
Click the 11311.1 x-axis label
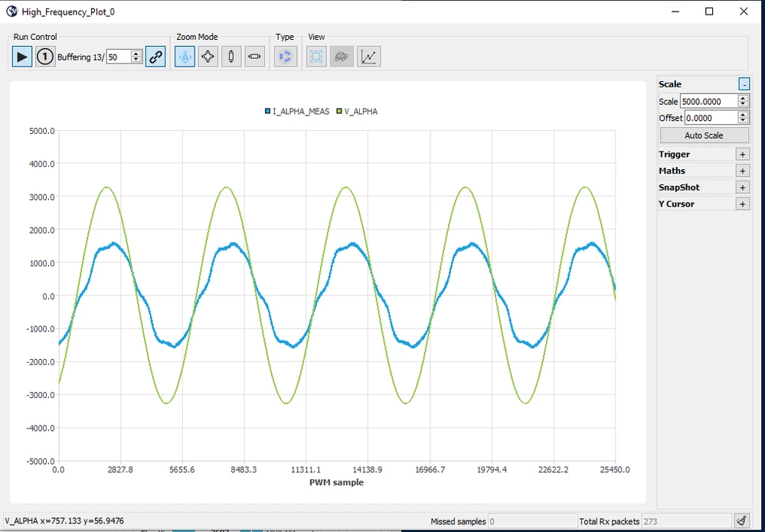(306, 469)
